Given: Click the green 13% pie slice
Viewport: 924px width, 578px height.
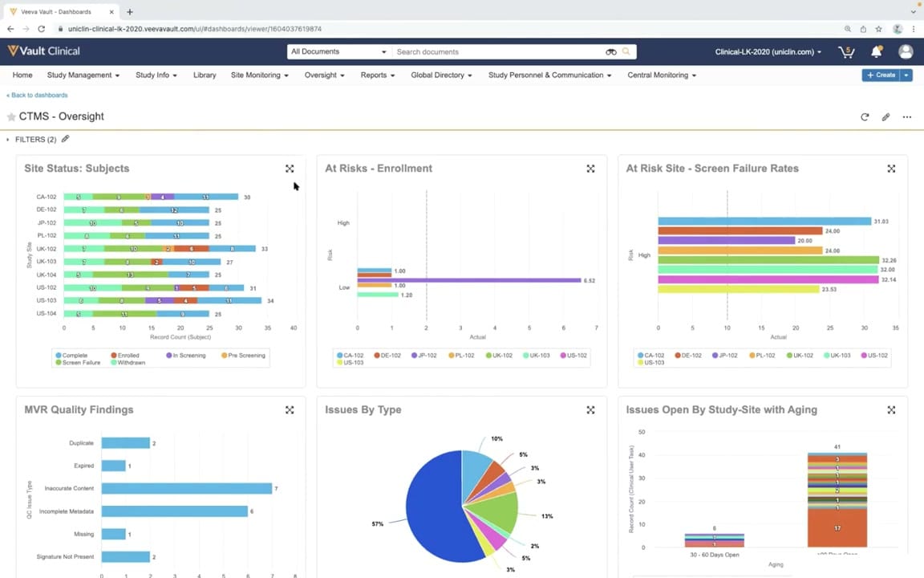Looking at the screenshot, I should pyautogui.click(x=498, y=511).
